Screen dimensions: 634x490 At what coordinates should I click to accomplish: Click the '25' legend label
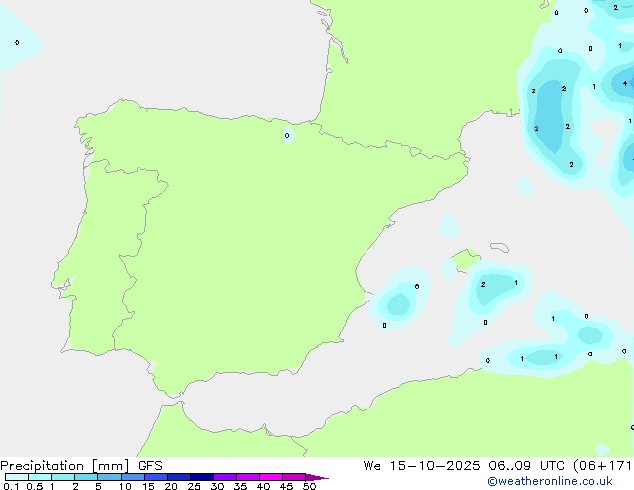pos(194,486)
